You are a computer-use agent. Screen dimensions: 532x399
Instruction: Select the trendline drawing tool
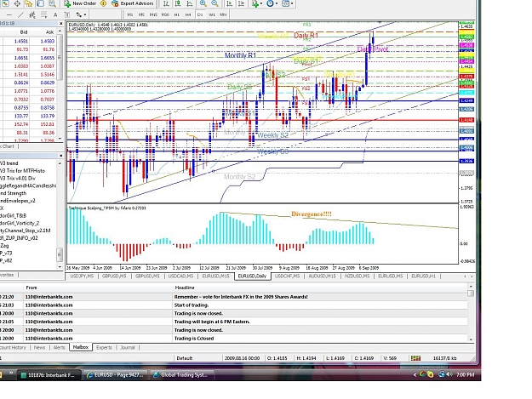coord(20,14)
